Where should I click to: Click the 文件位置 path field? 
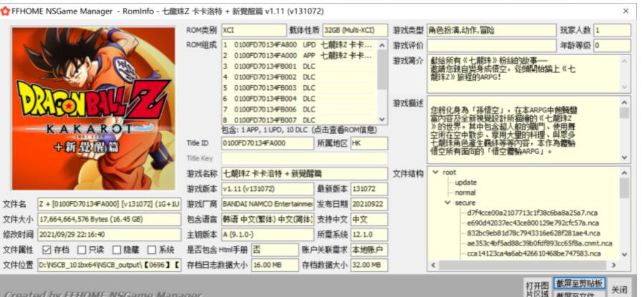(x=109, y=265)
